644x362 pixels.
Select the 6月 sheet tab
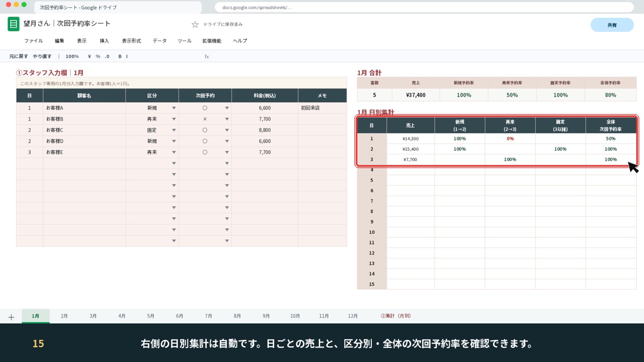coord(180,316)
